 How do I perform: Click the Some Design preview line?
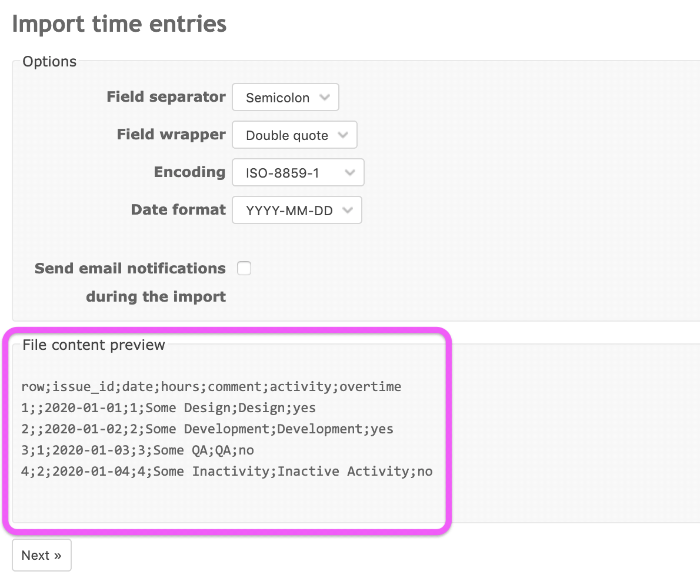(168, 407)
